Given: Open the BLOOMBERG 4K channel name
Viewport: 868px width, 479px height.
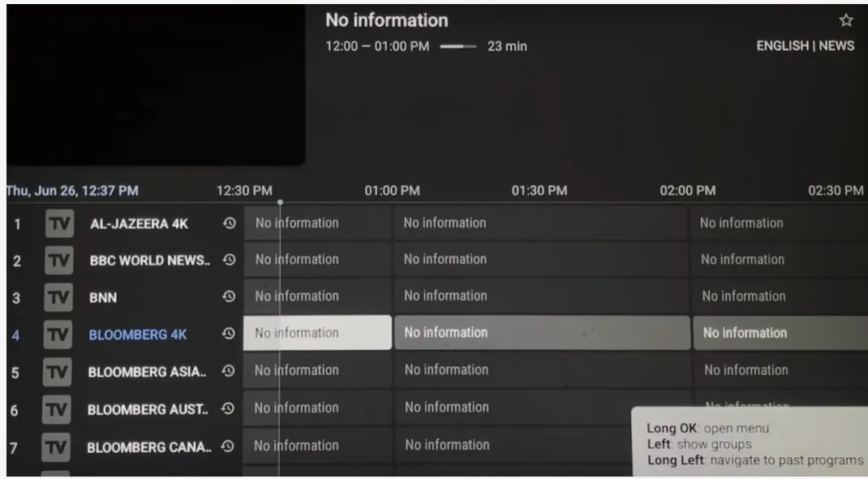Looking at the screenshot, I should [x=138, y=334].
